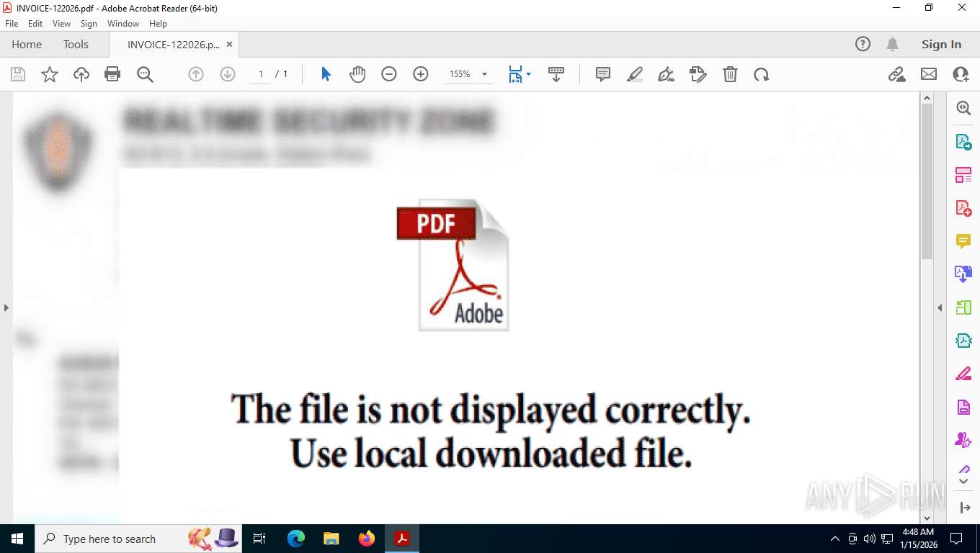
Task: Share a link to the file
Action: (897, 74)
